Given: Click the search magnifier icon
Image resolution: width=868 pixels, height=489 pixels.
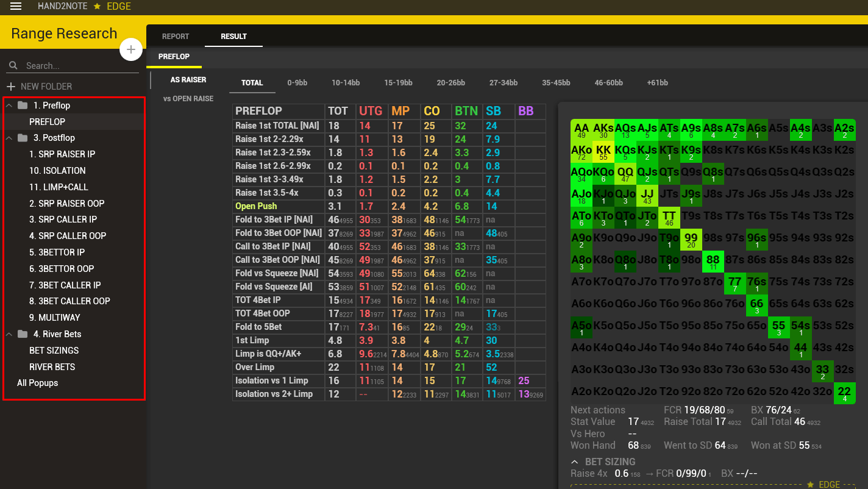Looking at the screenshot, I should point(13,65).
